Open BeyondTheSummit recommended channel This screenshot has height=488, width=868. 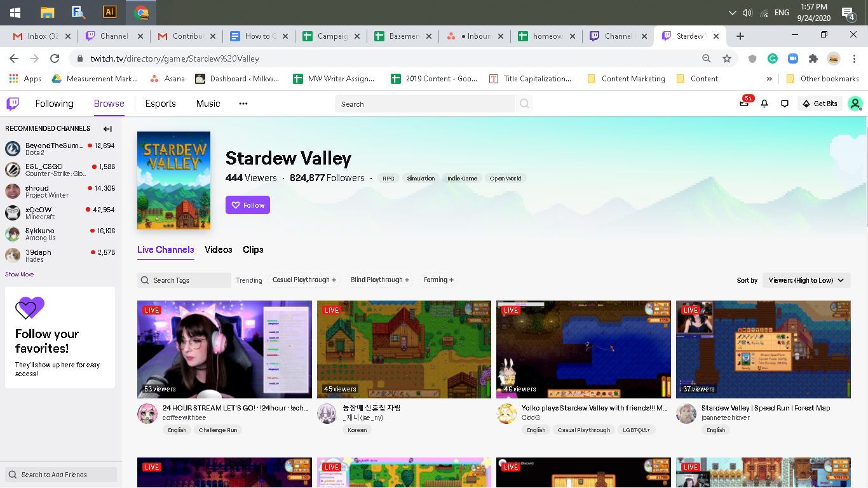tap(60, 149)
